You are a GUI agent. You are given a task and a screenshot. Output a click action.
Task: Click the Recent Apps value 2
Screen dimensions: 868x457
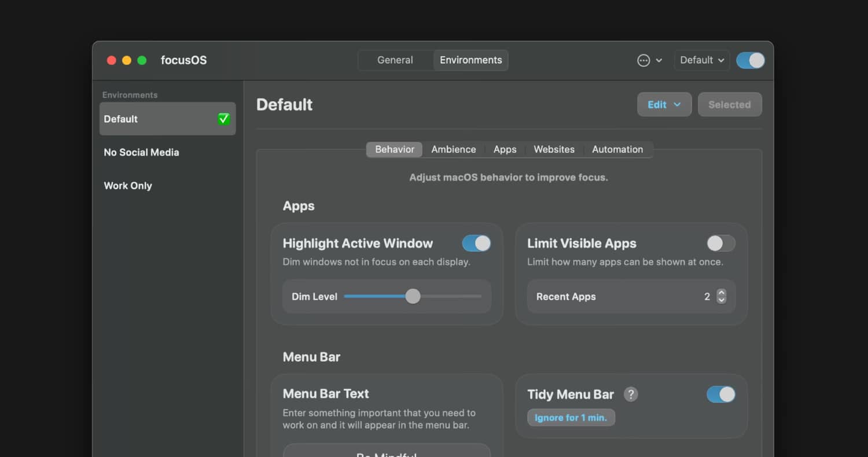(707, 297)
